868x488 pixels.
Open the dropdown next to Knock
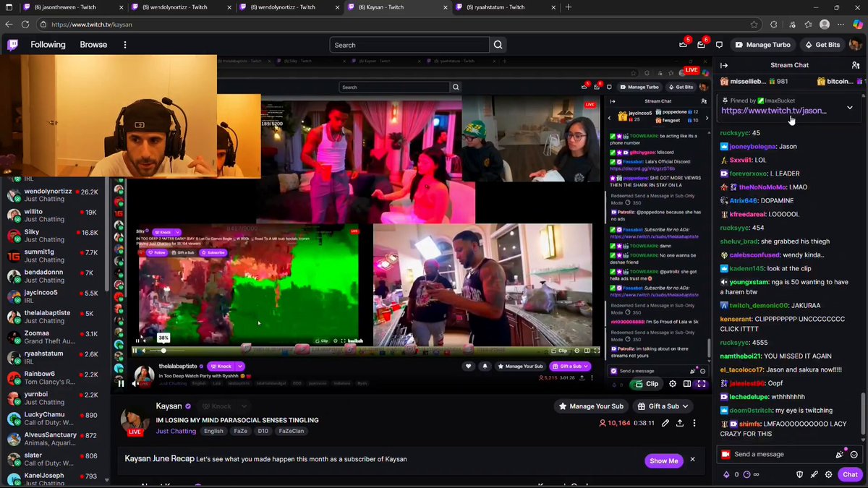(244, 406)
